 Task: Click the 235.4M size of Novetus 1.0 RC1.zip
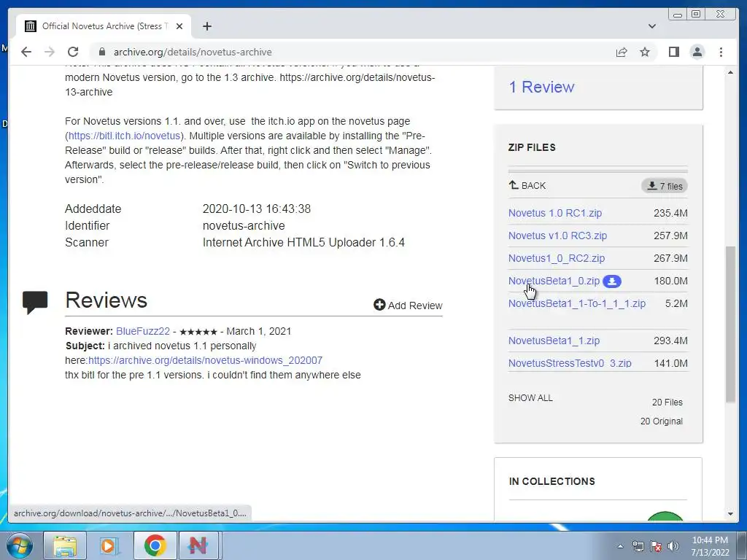670,213
